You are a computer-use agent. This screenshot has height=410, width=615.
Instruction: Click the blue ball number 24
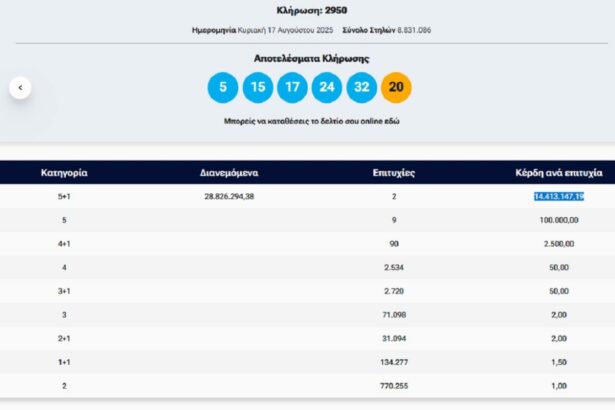[x=327, y=88]
